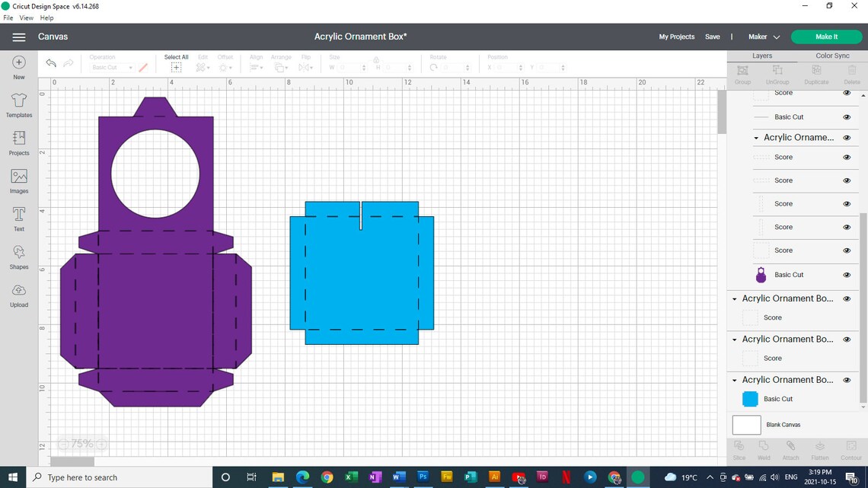Open the Images library icon

[x=19, y=181]
